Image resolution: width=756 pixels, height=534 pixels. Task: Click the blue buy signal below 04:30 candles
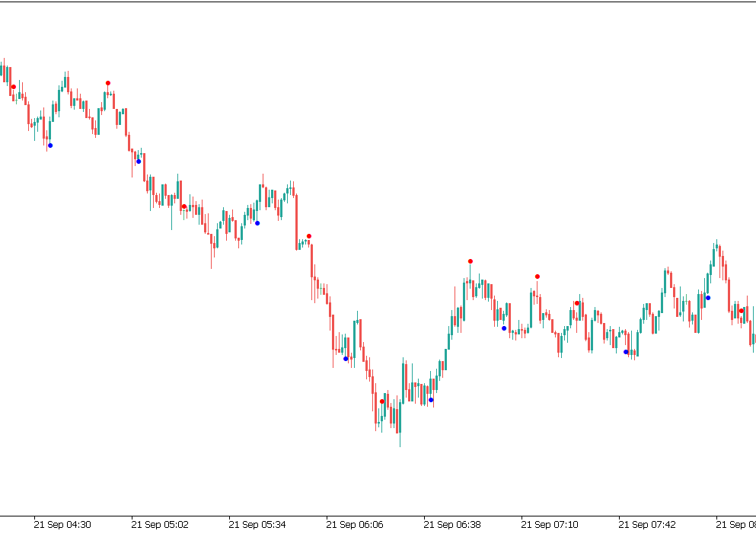pos(50,145)
